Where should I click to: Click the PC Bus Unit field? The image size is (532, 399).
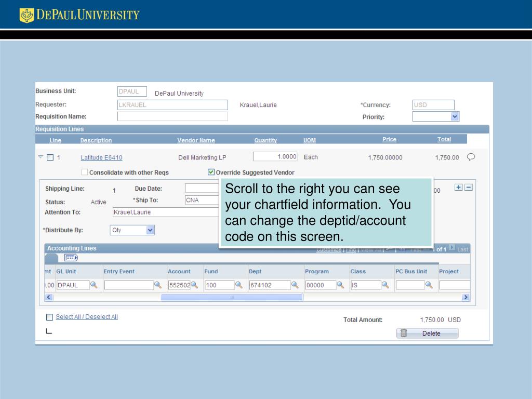[x=410, y=285]
